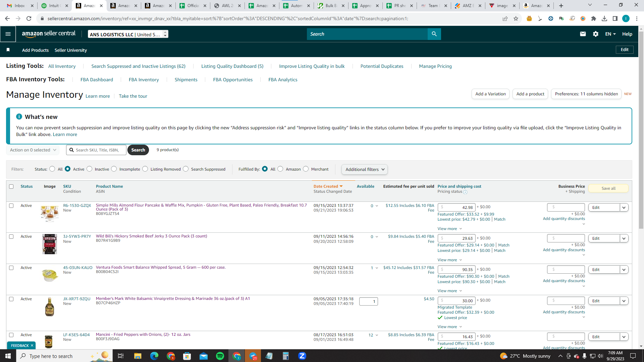Filter Fulfilled By Merchant

(x=306, y=169)
